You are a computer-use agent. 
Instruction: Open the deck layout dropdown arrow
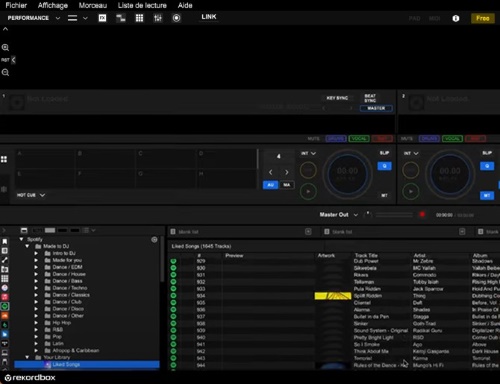(85, 18)
